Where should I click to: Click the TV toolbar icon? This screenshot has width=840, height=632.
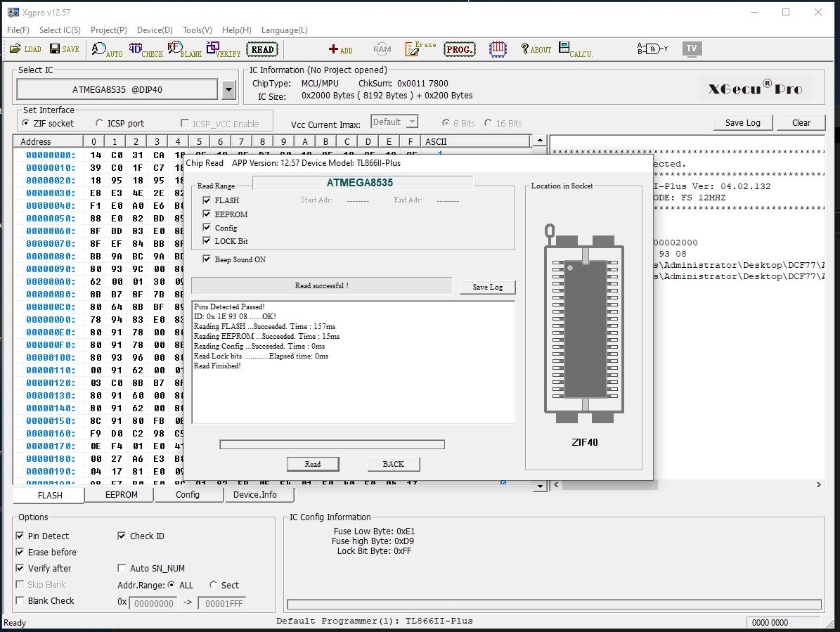point(692,49)
